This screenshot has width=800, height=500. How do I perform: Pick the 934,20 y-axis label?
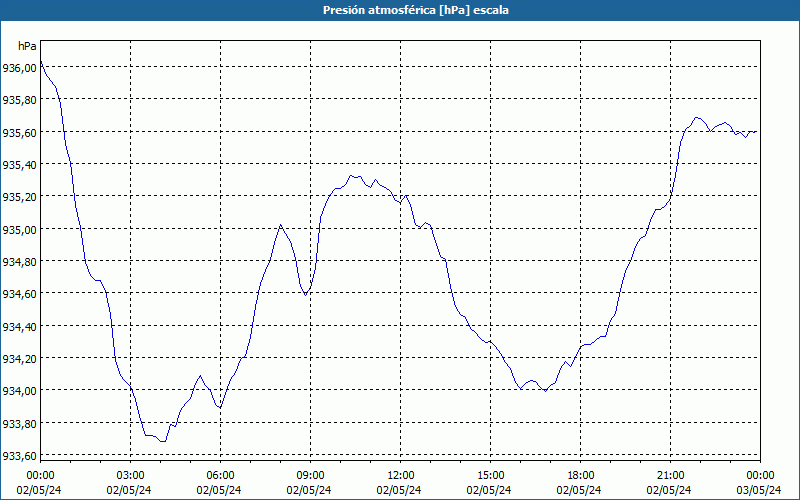click(x=19, y=358)
